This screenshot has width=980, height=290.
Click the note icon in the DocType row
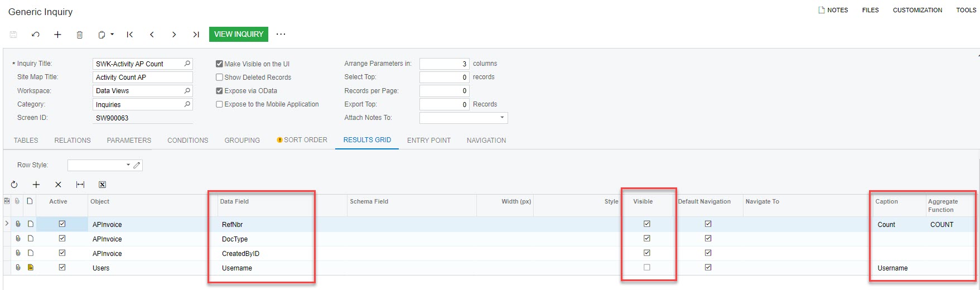coord(30,239)
